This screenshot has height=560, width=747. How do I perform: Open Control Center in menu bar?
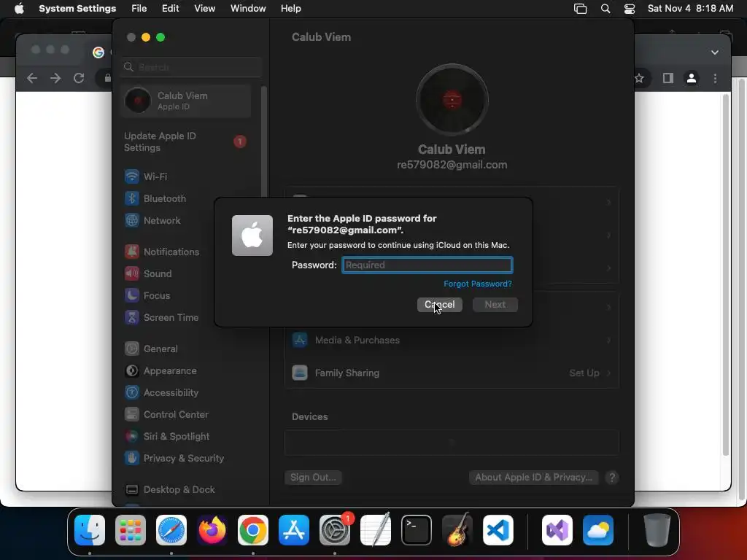630,9
